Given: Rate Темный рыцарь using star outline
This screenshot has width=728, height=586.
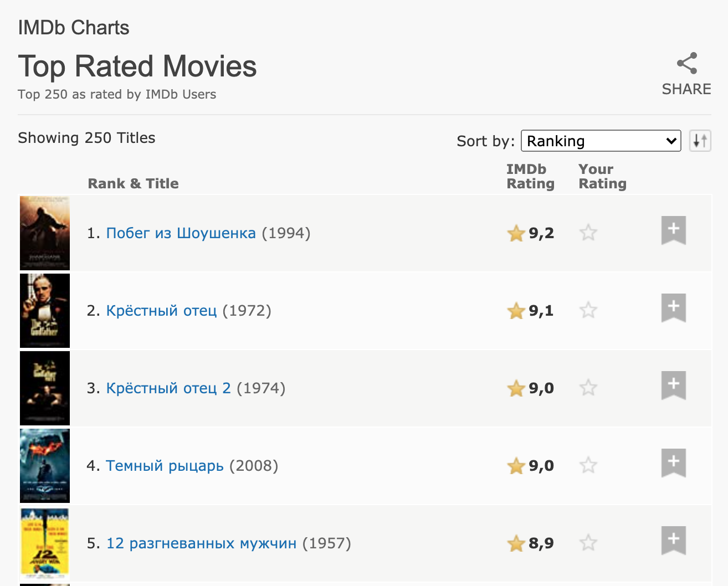Looking at the screenshot, I should click(588, 465).
